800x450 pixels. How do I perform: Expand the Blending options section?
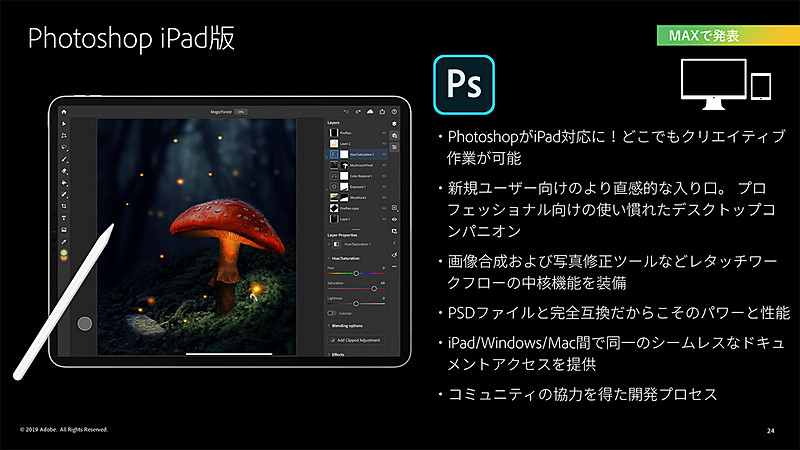(x=329, y=326)
